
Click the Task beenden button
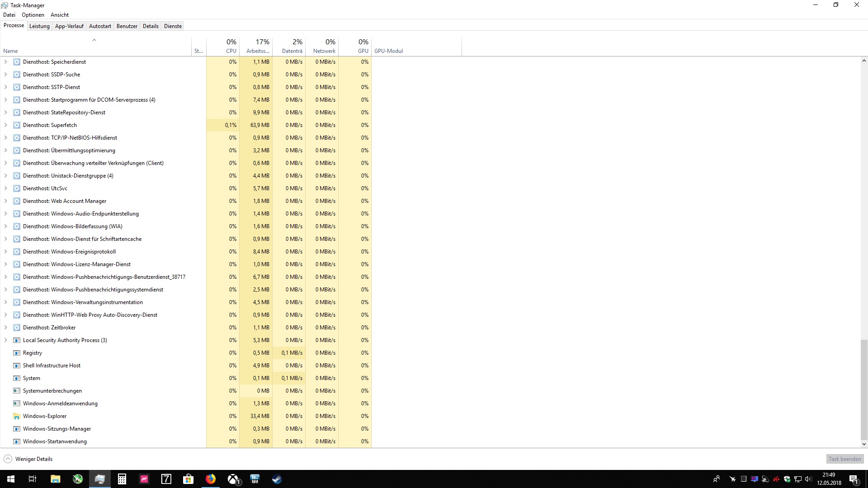844,459
